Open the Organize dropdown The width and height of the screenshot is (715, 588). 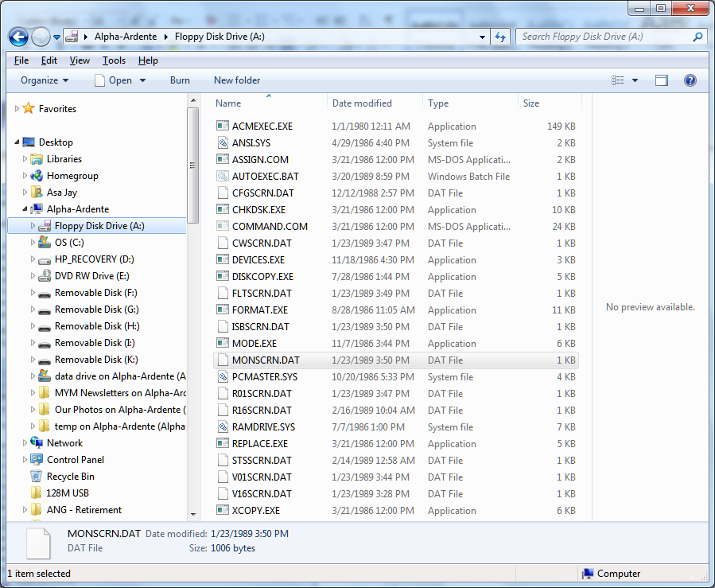click(x=45, y=80)
